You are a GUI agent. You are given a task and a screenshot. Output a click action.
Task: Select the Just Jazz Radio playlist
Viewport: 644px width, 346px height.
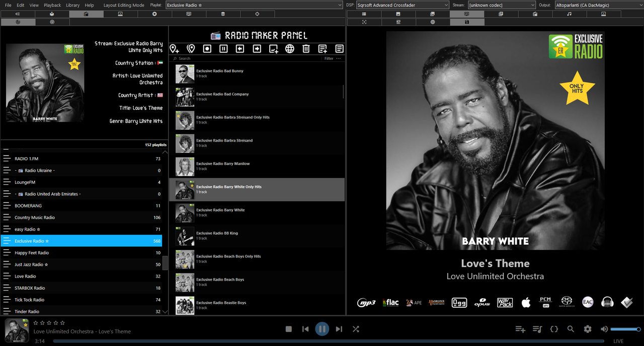(x=81, y=264)
